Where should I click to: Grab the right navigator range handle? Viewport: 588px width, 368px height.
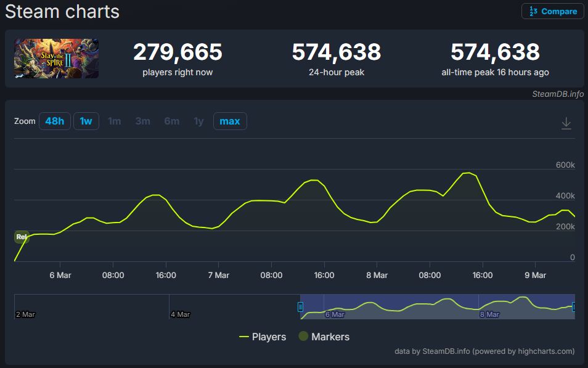click(574, 306)
